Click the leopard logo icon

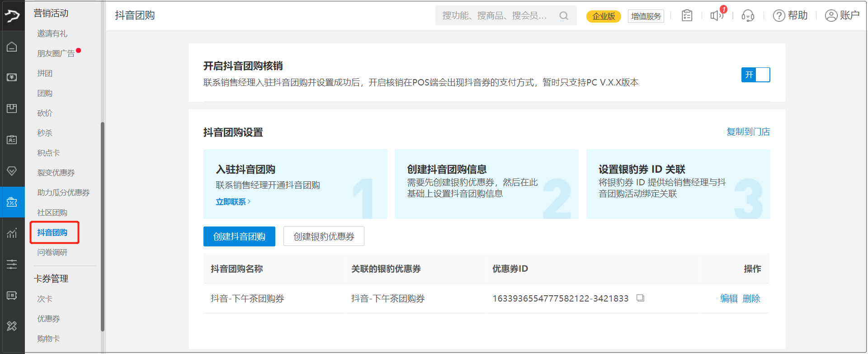pyautogui.click(x=12, y=16)
